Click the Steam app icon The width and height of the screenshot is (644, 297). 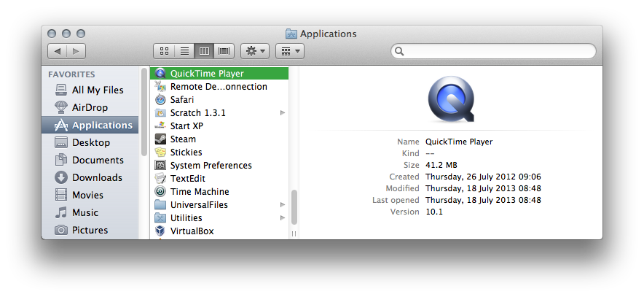[160, 139]
